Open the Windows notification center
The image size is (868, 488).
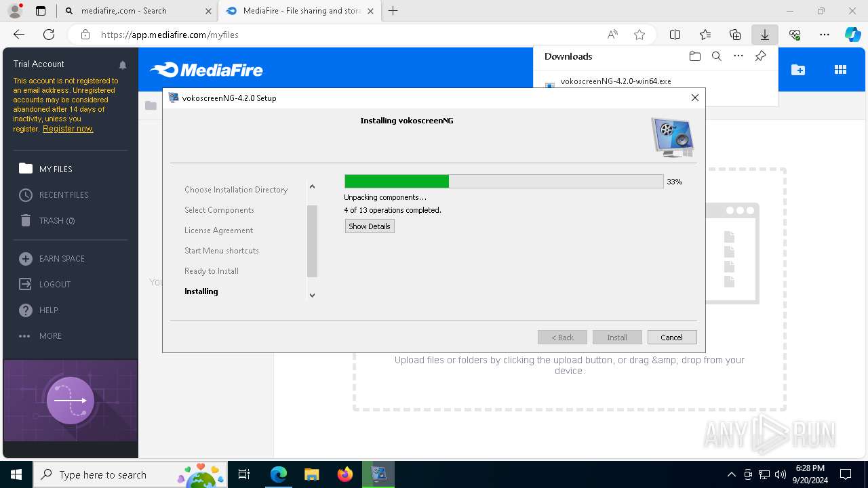click(846, 474)
